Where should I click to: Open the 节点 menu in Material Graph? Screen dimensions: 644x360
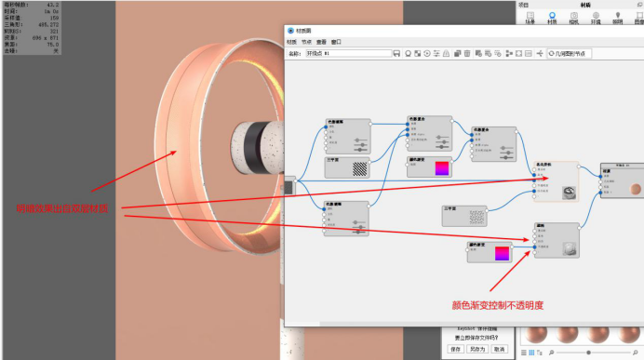(x=306, y=42)
